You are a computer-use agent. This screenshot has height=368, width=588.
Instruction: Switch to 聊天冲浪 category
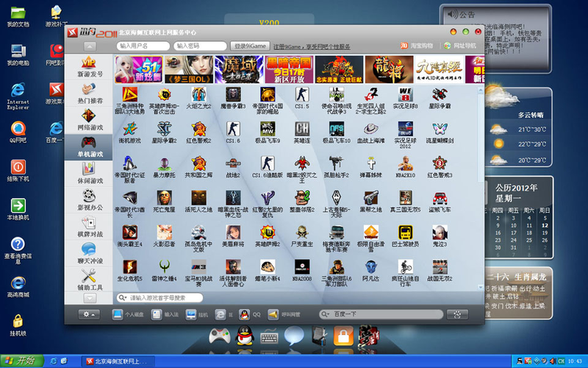[x=89, y=253]
